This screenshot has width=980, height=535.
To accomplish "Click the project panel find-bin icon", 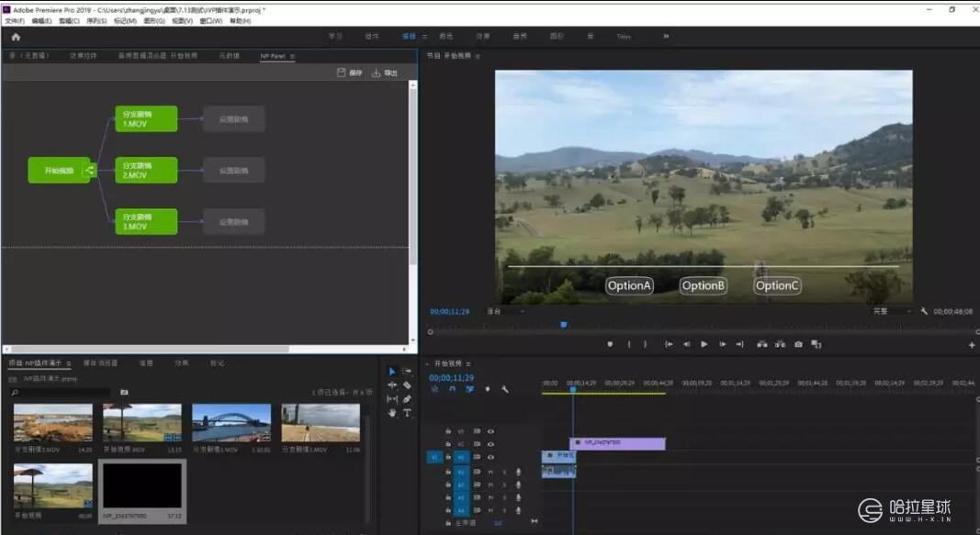I will click(124, 392).
